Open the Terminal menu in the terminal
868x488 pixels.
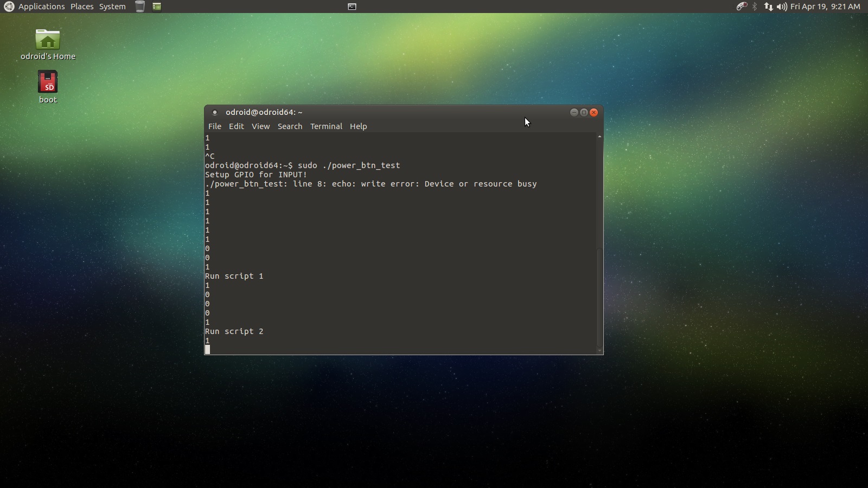pyautogui.click(x=325, y=126)
